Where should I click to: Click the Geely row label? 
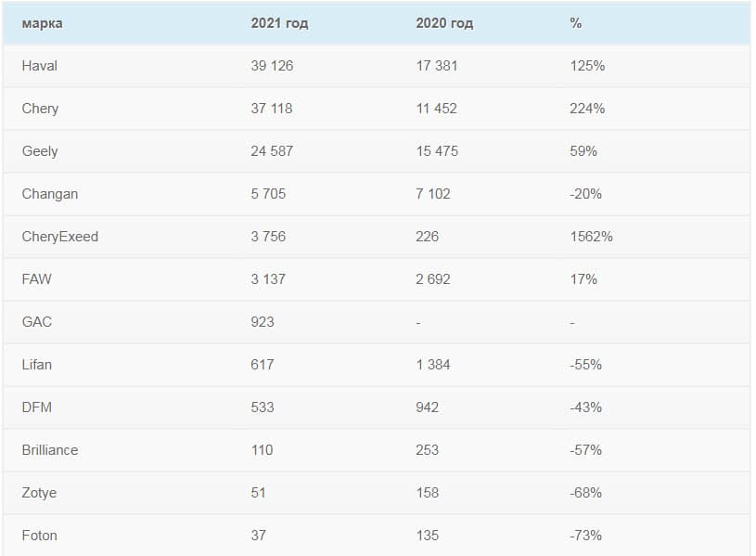click(40, 151)
